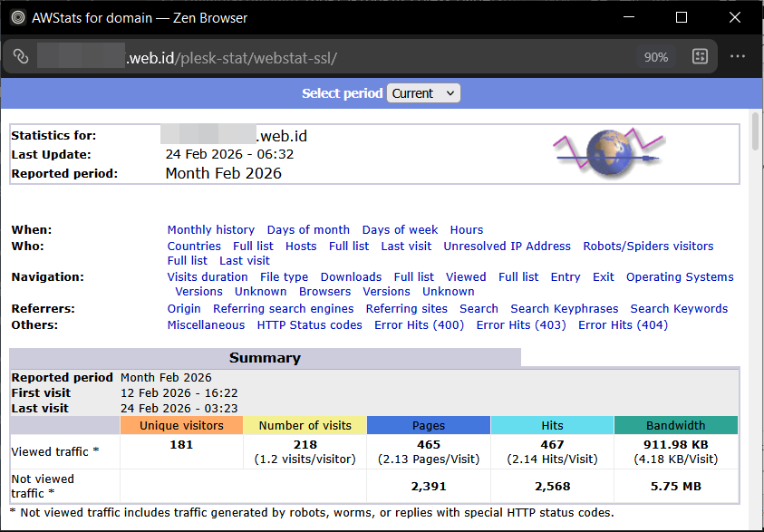Open Error Hits (403) link

click(x=521, y=325)
